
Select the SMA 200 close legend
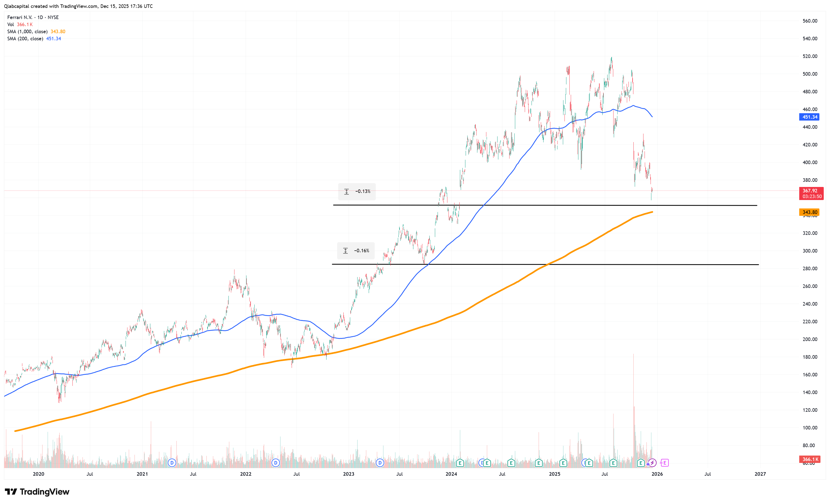(x=25, y=39)
